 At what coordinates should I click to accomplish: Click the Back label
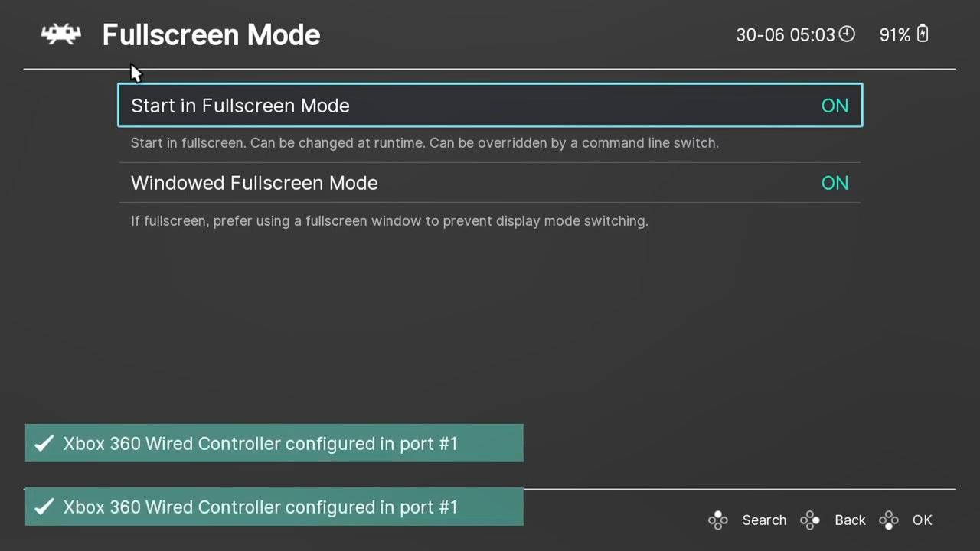pos(850,520)
